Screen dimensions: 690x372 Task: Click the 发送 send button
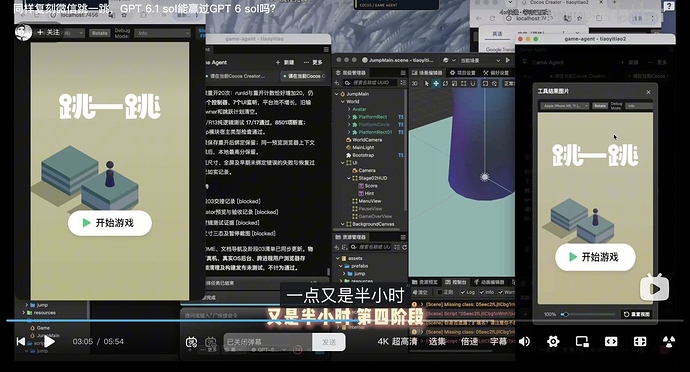[329, 342]
